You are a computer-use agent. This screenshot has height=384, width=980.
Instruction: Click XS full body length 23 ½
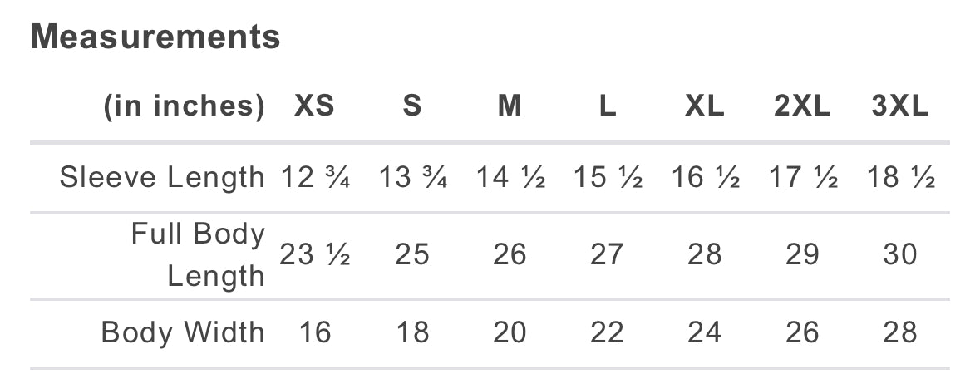point(314,255)
